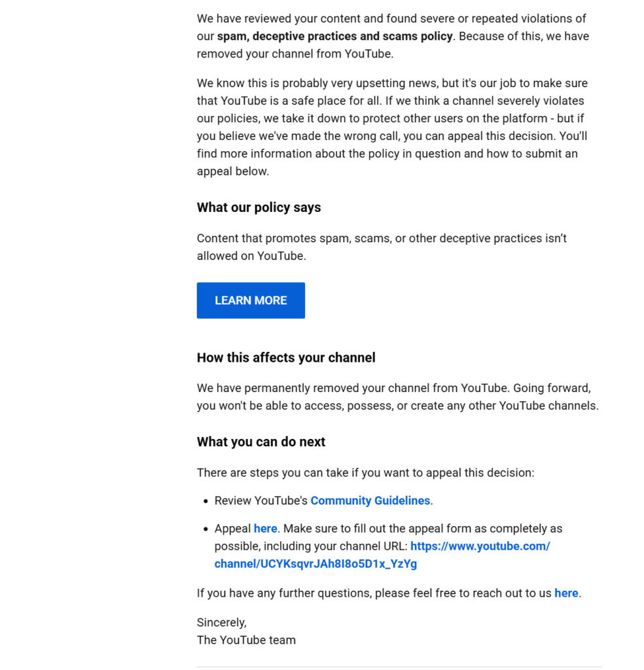This screenshot has width=644, height=670.
Task: Click the blue LEARN MORE button
Action: (251, 300)
